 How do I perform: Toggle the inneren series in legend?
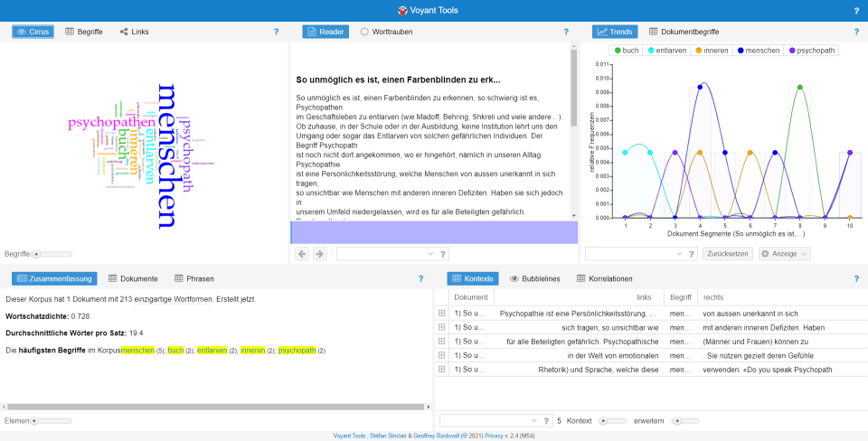click(712, 51)
